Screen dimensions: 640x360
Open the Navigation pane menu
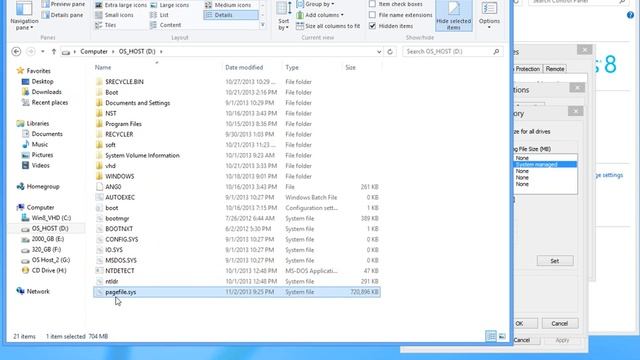click(x=24, y=16)
